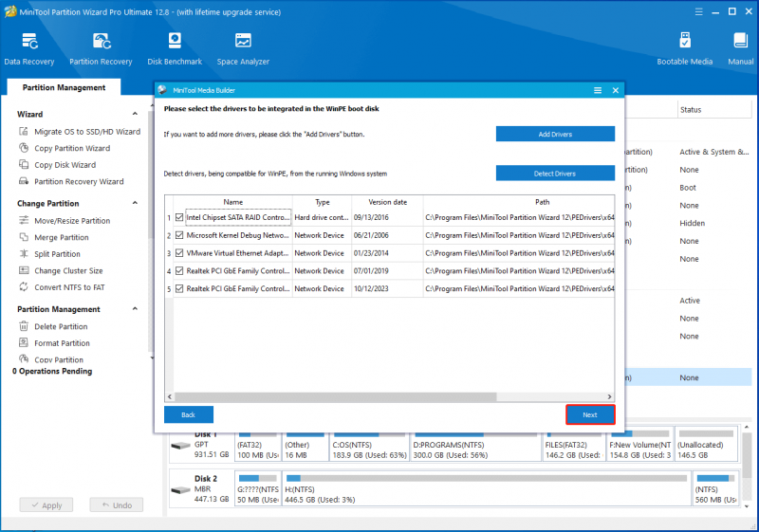Collapse the Partition Management sidebar group
Image resolution: width=759 pixels, height=532 pixels.
coord(135,308)
